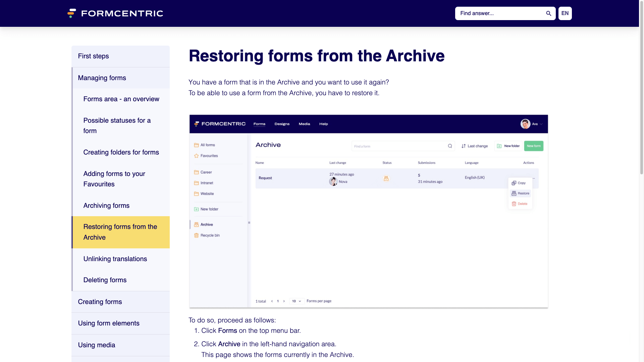Open the Recycle bin icon

pos(196,235)
